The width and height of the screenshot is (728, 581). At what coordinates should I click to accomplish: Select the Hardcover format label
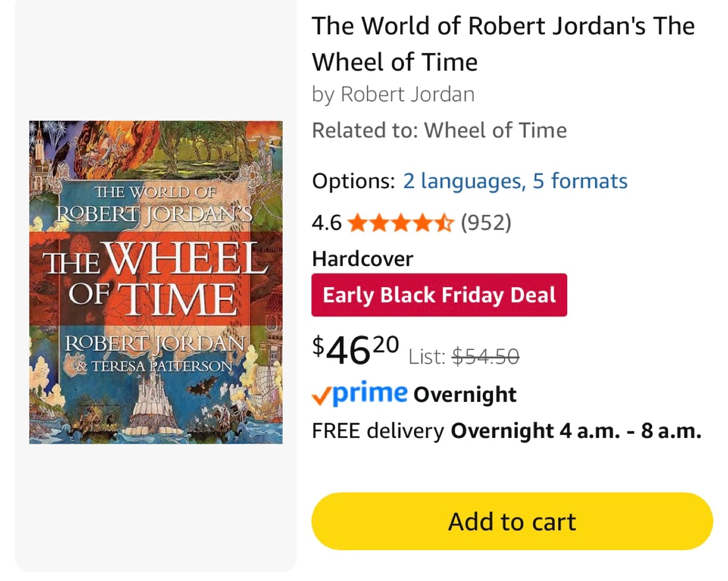tap(362, 259)
